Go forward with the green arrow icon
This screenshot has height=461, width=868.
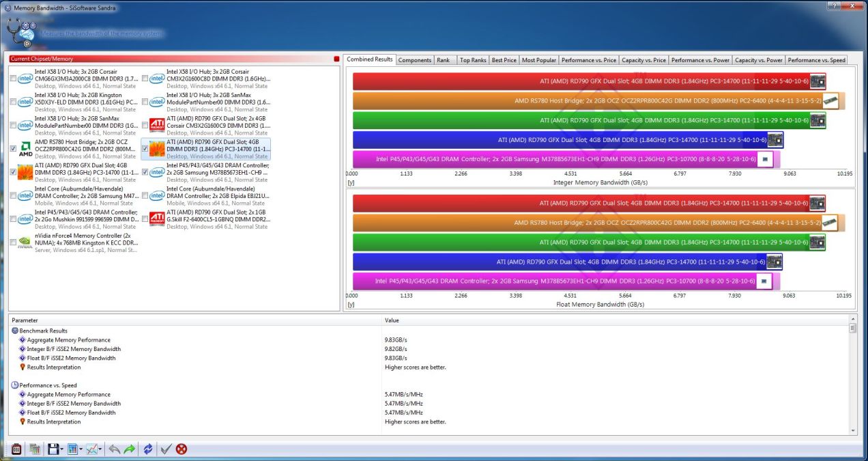tap(130, 449)
